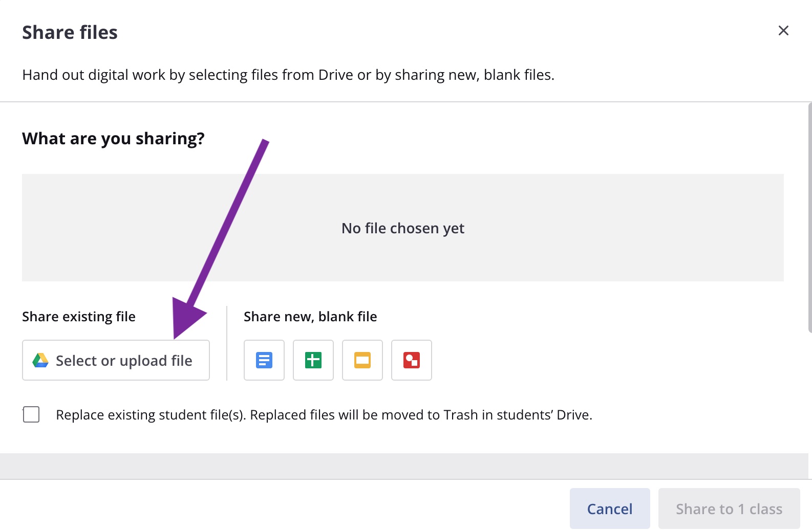The width and height of the screenshot is (812, 530).
Task: Click the 'Replace existing student file(s)' label text
Action: (x=324, y=415)
